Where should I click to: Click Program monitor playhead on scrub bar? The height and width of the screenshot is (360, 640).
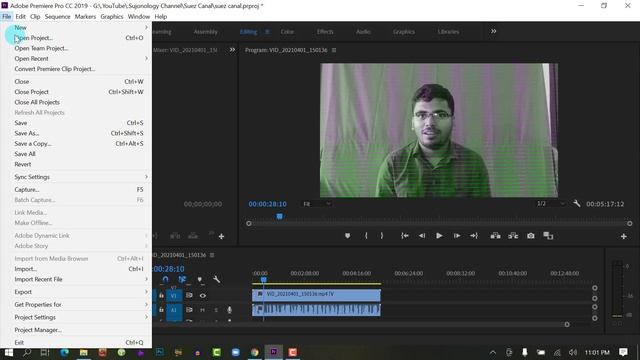[x=280, y=216]
